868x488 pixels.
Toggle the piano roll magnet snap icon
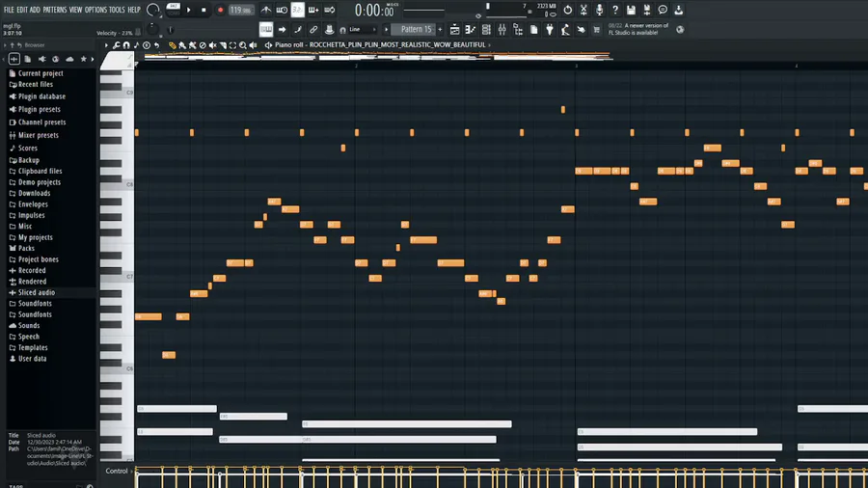point(126,45)
